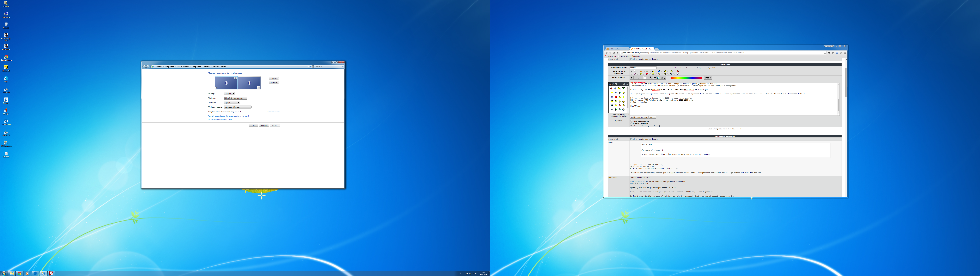
Task: Open a new Chrome tab
Action: click(x=657, y=49)
